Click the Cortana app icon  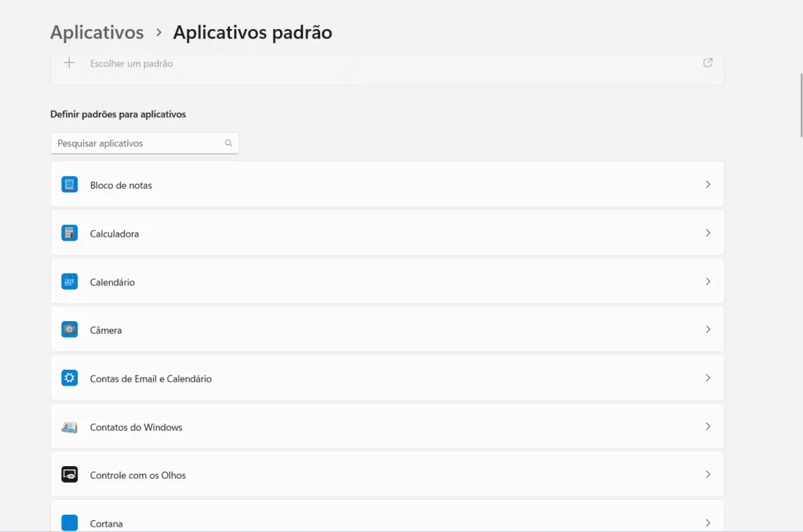pos(70,523)
